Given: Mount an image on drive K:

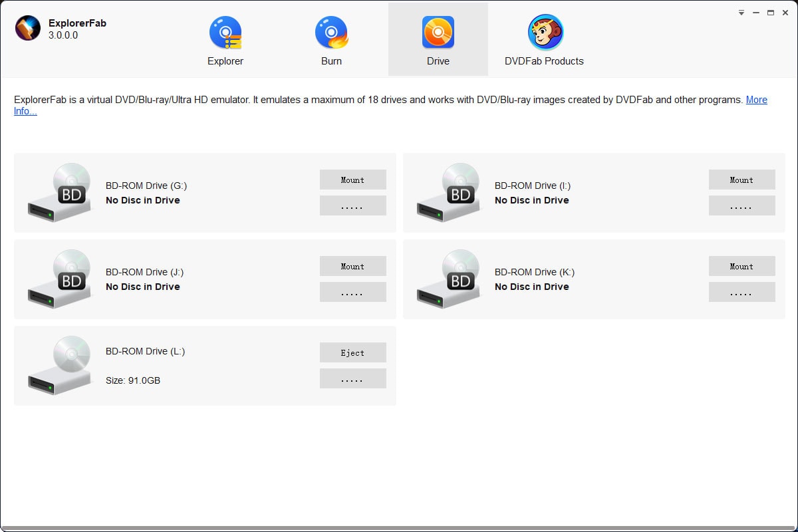Looking at the screenshot, I should tap(742, 266).
